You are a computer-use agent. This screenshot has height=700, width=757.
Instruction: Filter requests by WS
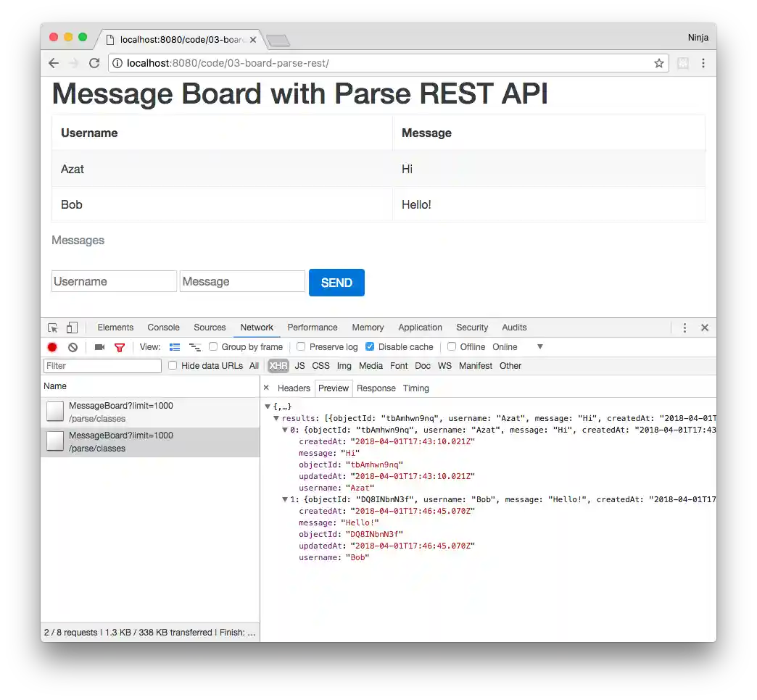444,366
